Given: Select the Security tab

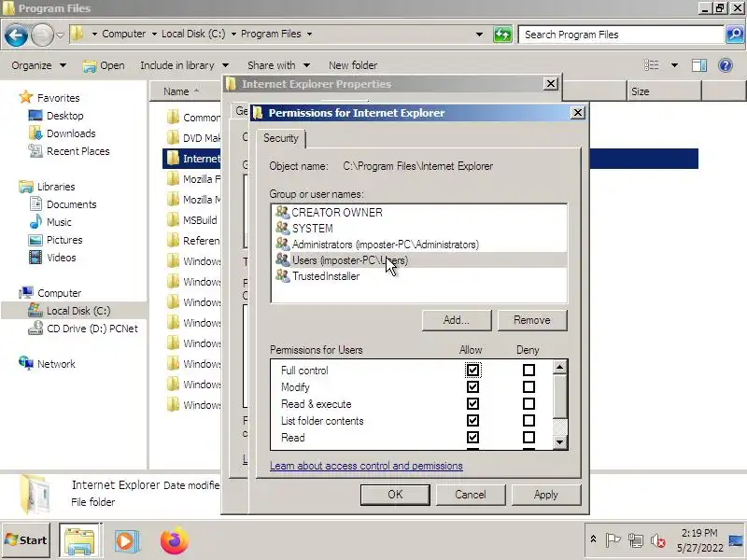Looking at the screenshot, I should tap(281, 138).
